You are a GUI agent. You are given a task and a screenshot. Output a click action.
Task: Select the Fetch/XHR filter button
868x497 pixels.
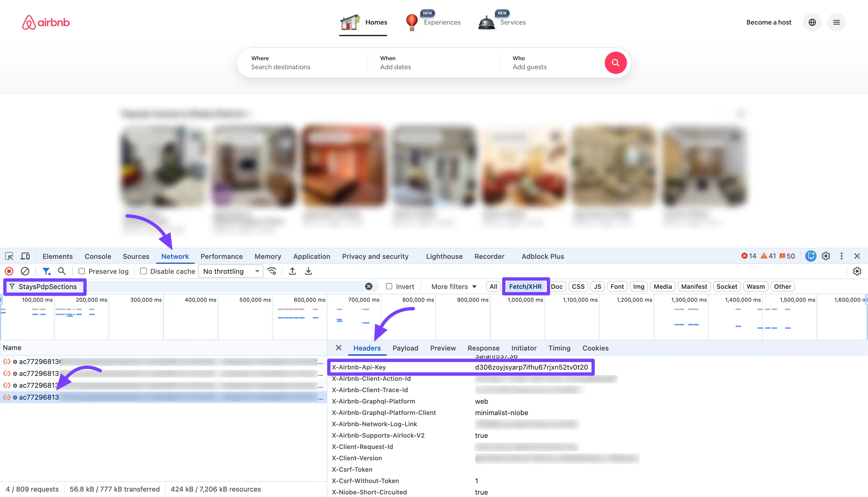tap(525, 286)
